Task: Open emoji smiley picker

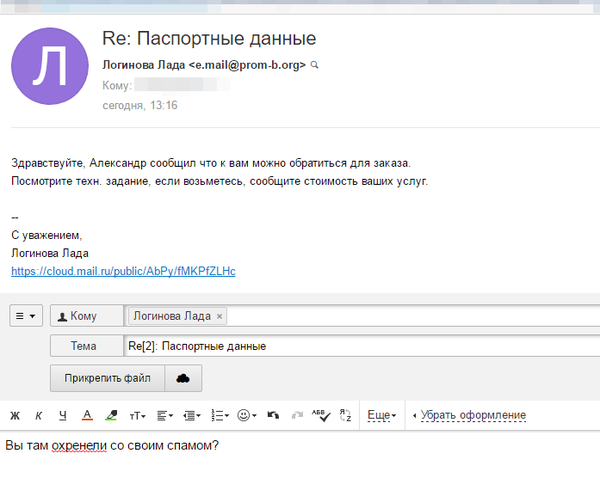Action: pyautogui.click(x=247, y=415)
